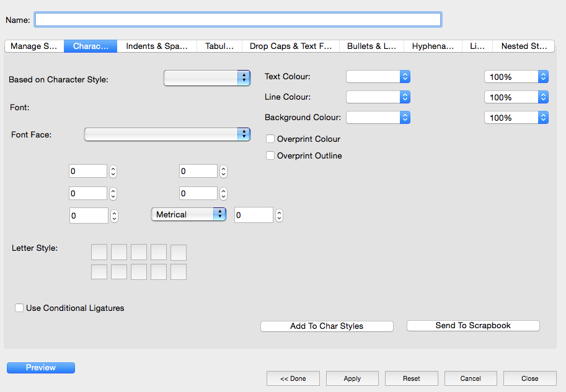The width and height of the screenshot is (566, 392).
Task: Enable Use Conditional Ligatures
Action: point(19,308)
